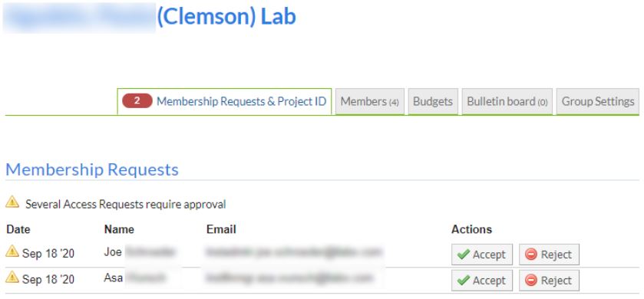
Task: Click the warning triangle in Asa's request row
Action: (x=12, y=278)
